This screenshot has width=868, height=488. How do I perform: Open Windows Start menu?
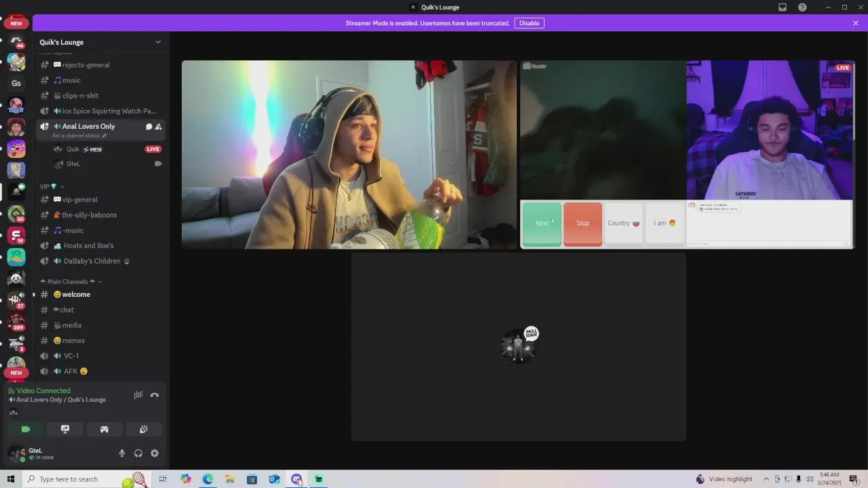click(11, 479)
